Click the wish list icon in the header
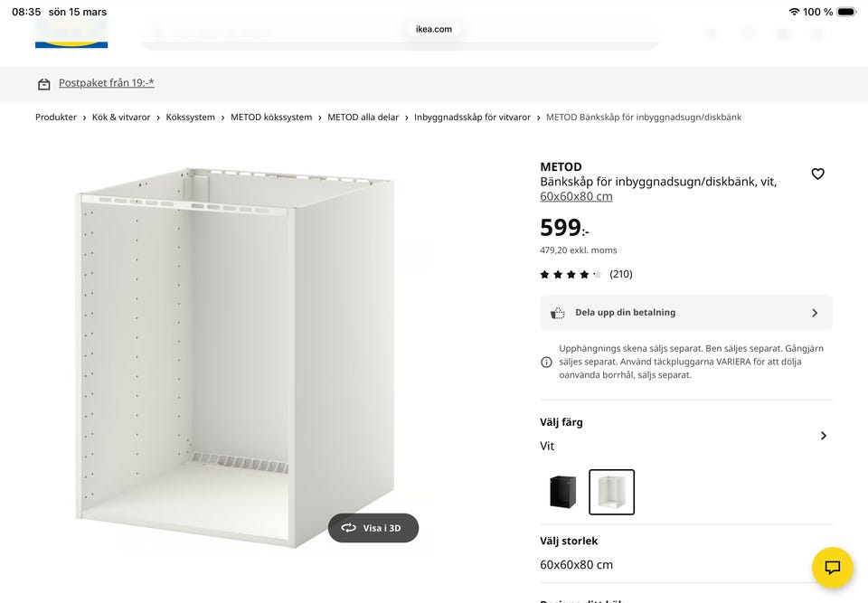The height and width of the screenshot is (603, 868). 747,33
